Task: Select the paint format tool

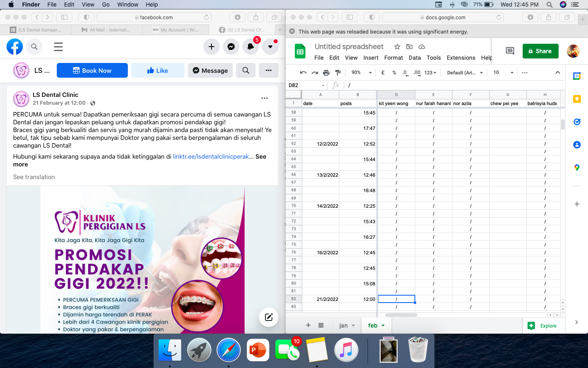Action: [x=338, y=72]
